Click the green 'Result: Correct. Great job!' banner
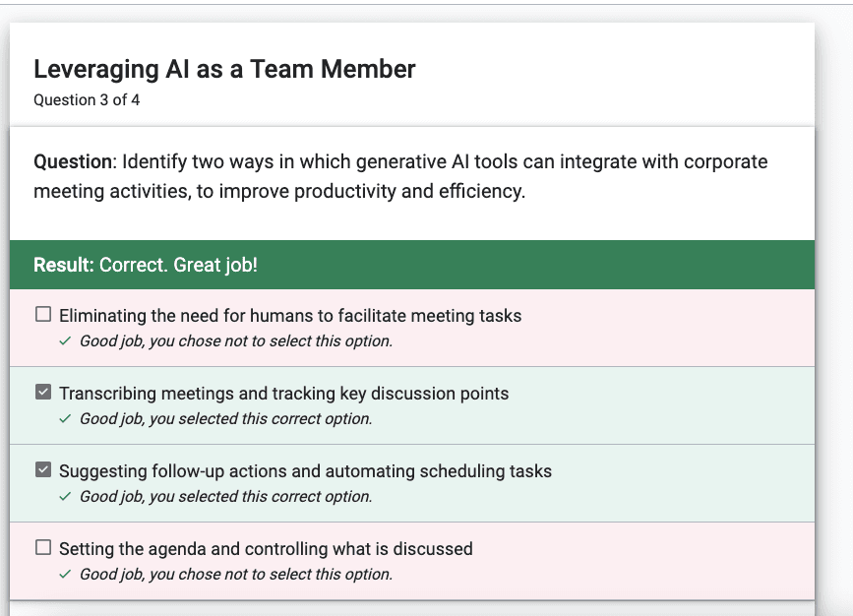Image resolution: width=853 pixels, height=616 pixels. click(x=412, y=265)
